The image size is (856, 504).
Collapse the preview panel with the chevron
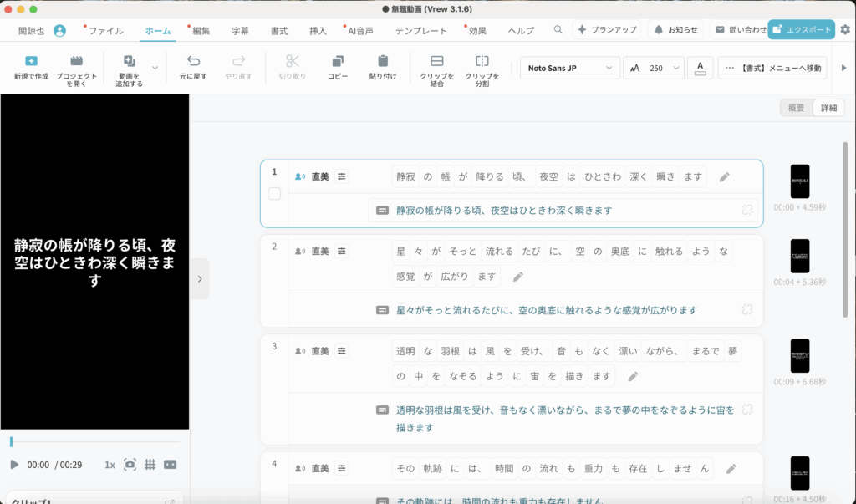pyautogui.click(x=200, y=279)
